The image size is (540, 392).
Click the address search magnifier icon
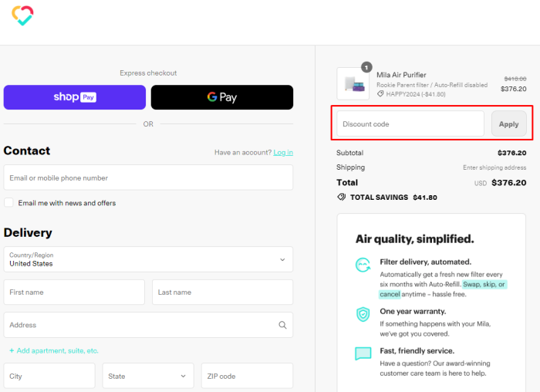[282, 325]
